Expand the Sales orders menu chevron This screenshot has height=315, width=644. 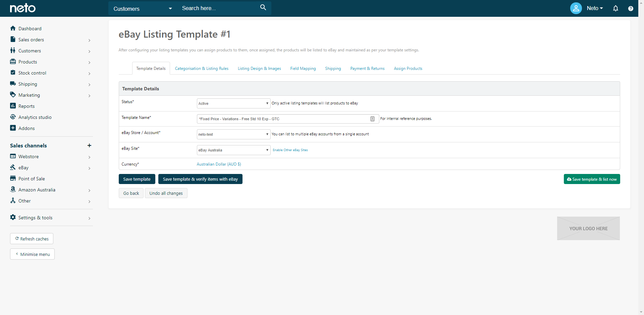(x=89, y=40)
